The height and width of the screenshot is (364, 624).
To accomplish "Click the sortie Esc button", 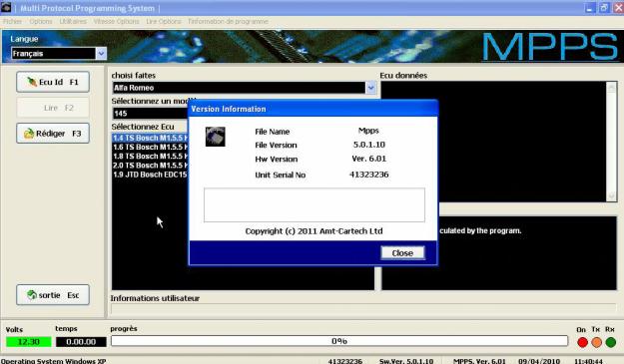I will click(x=53, y=295).
